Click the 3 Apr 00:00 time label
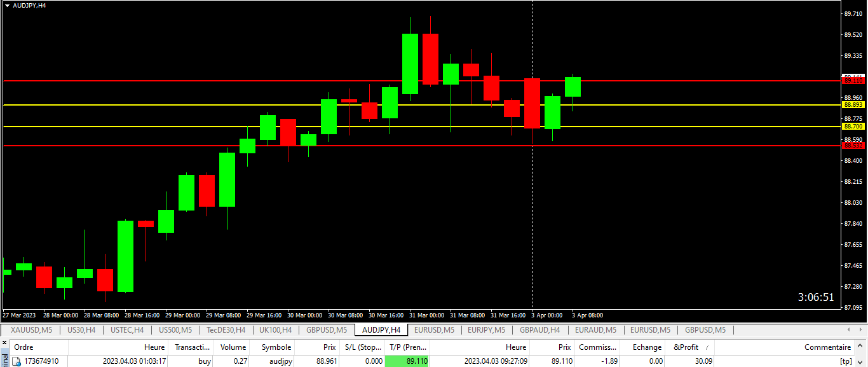The height and width of the screenshot is (367, 868). pyautogui.click(x=547, y=315)
